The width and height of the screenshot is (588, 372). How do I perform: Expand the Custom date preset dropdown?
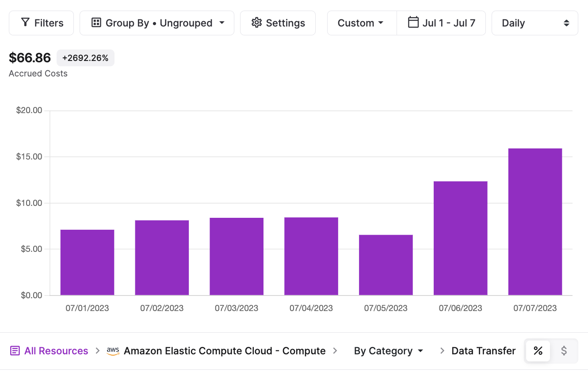coord(361,23)
